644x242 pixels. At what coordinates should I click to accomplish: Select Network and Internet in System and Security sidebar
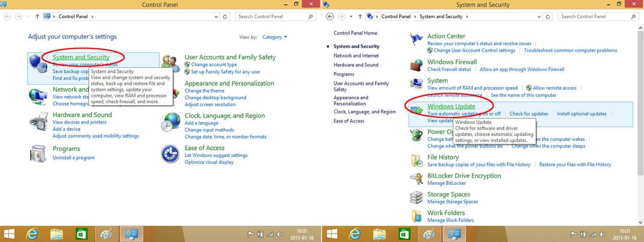(x=356, y=56)
